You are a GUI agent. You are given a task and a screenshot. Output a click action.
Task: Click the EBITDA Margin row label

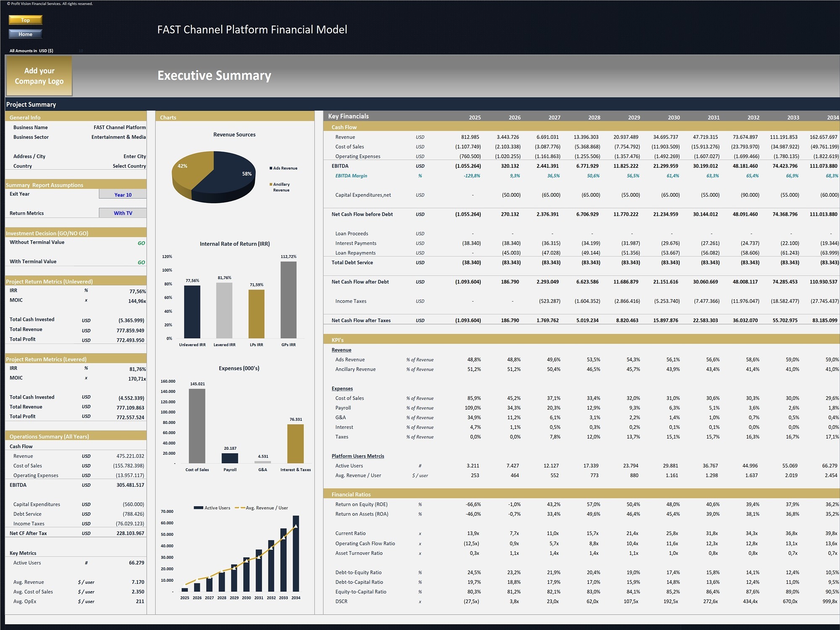pyautogui.click(x=352, y=176)
